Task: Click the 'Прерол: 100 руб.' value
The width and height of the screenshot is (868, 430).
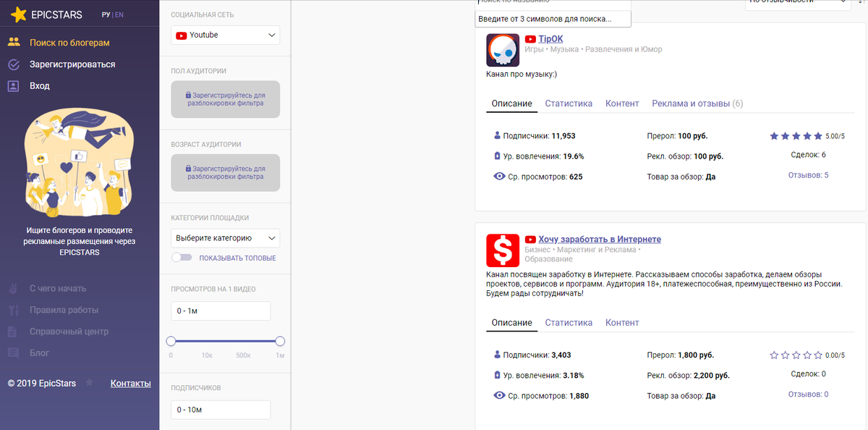Action: coord(677,135)
